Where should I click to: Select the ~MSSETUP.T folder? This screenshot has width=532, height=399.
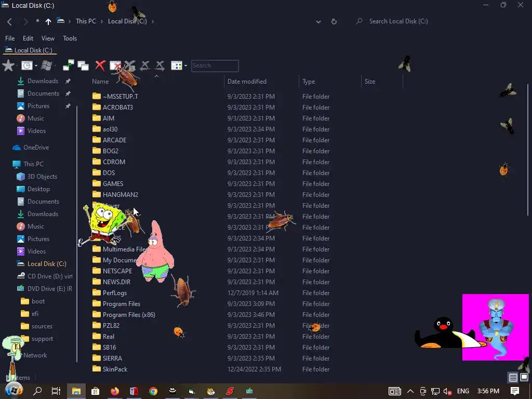click(x=121, y=96)
